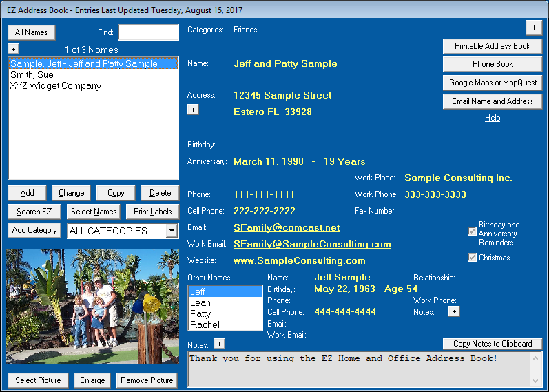549x392 pixels.
Task: Select Rachel in Other Names list
Action: click(225, 324)
